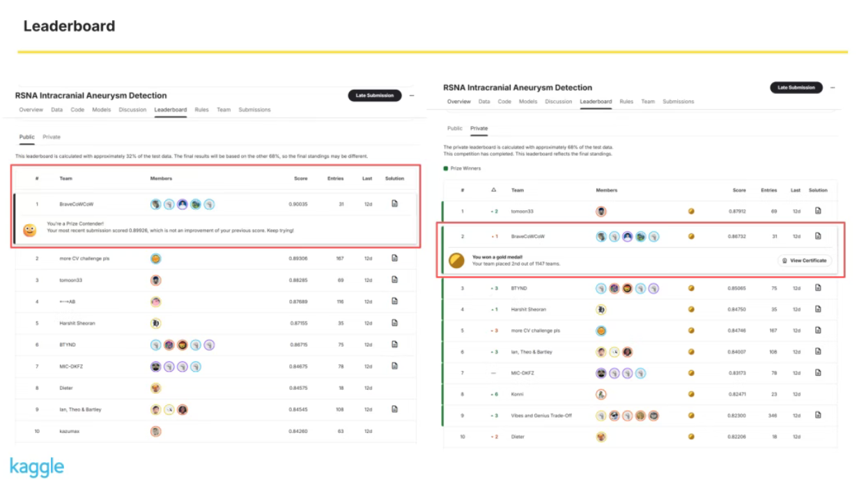Image resolution: width=868 pixels, height=483 pixels.
Task: Click the gold medal icon in tomoon33 row
Action: click(x=691, y=211)
